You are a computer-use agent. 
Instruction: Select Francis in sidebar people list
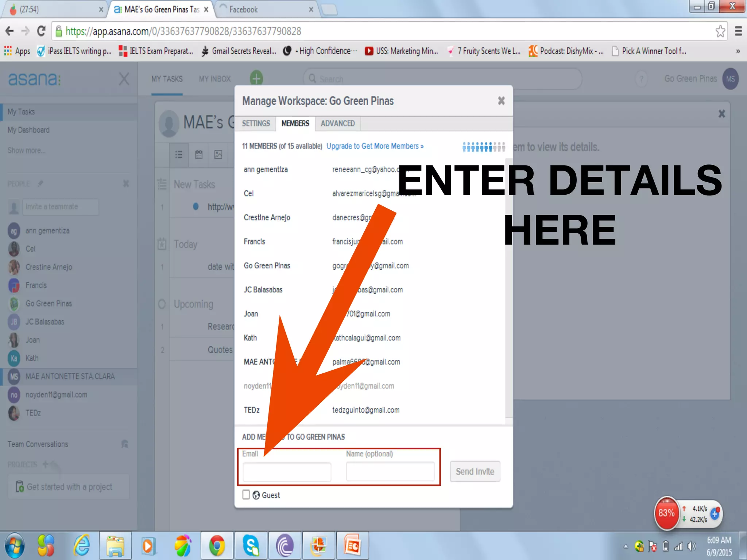coord(36,285)
